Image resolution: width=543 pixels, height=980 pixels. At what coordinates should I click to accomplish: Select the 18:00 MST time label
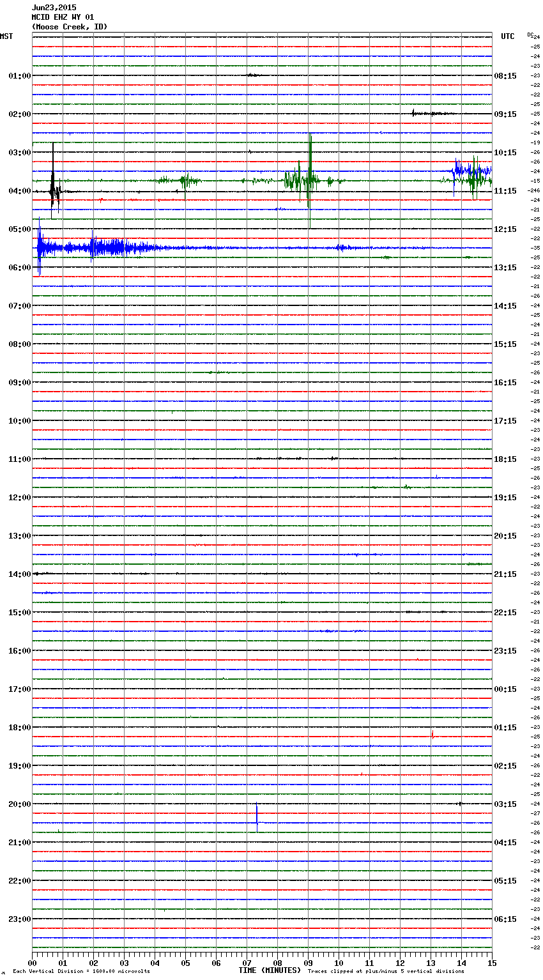20,728
